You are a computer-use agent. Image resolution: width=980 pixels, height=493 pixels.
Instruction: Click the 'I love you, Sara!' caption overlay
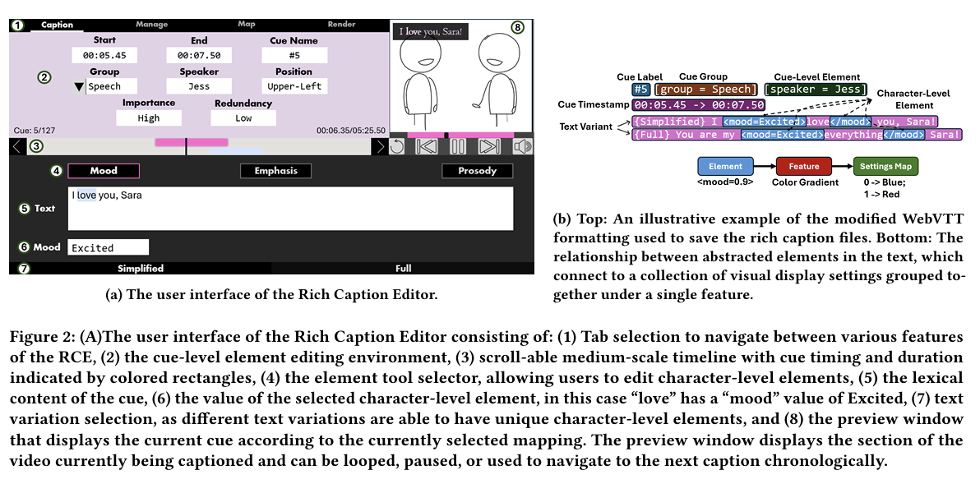431,31
